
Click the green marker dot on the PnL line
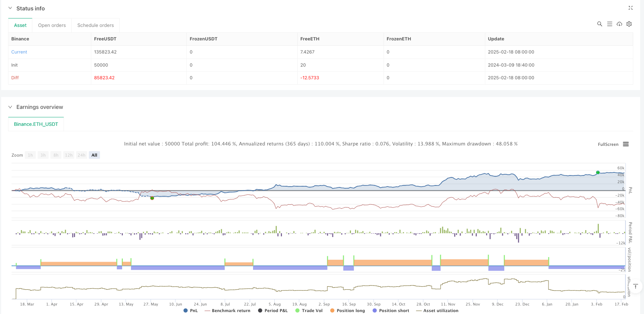598,172
